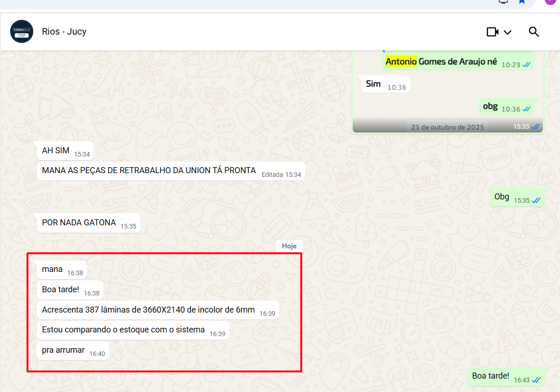This screenshot has height=392, width=560.
Task: Start a video call with Rios - Jucy
Action: [493, 32]
